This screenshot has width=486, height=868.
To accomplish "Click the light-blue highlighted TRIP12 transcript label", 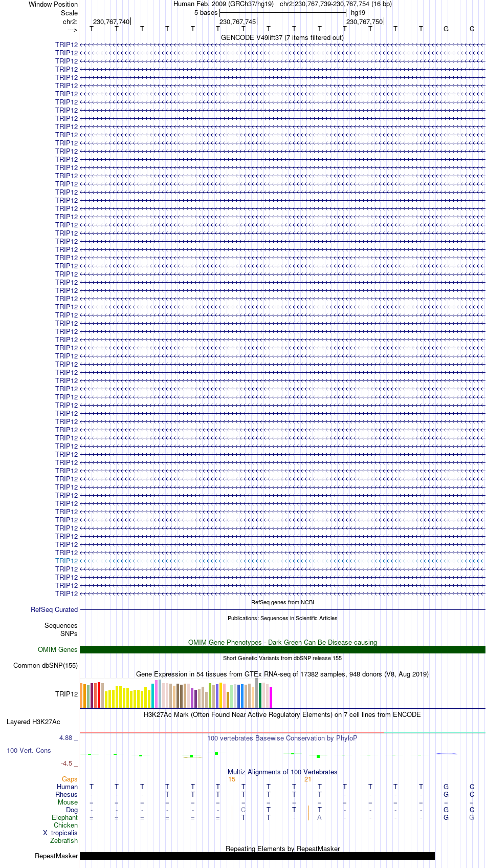I will tap(67, 561).
